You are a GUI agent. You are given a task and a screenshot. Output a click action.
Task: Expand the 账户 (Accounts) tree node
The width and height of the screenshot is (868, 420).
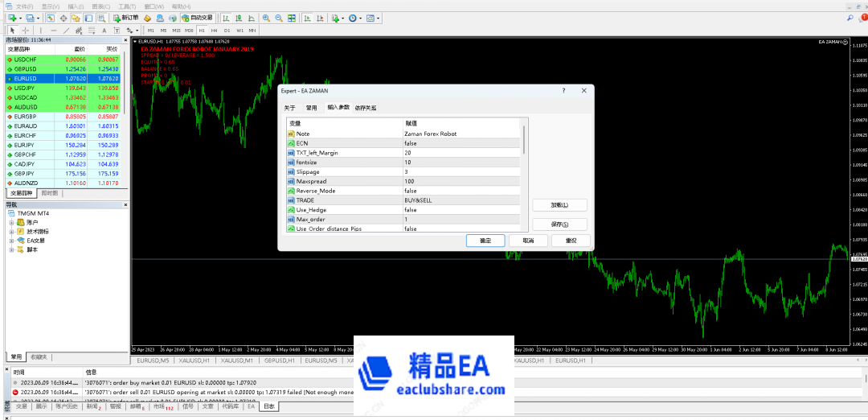[12, 222]
